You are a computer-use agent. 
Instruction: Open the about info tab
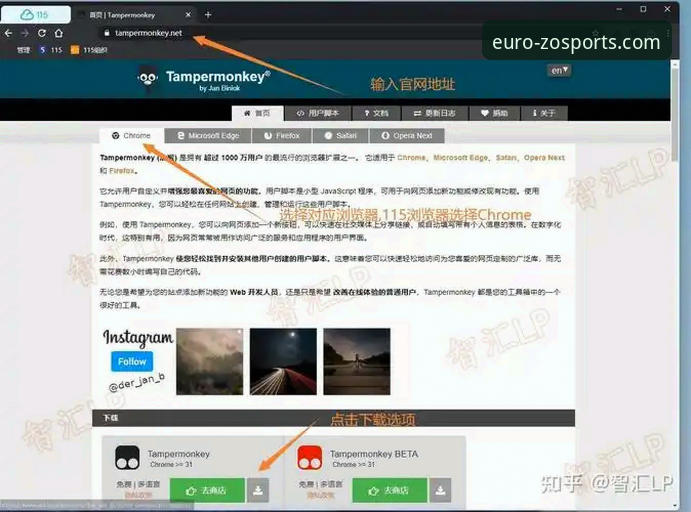click(x=544, y=113)
